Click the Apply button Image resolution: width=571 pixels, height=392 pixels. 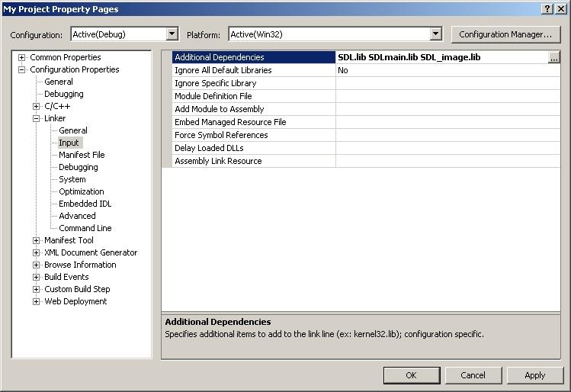(x=535, y=375)
